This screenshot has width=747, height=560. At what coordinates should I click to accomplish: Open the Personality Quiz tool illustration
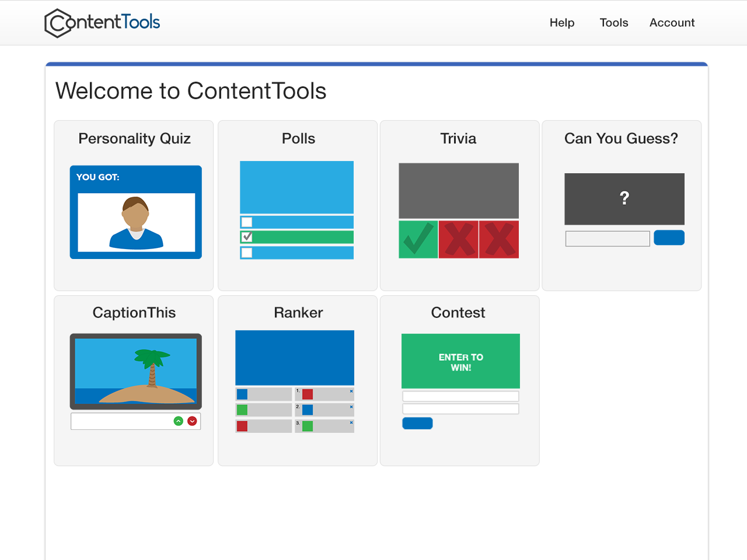(x=135, y=212)
